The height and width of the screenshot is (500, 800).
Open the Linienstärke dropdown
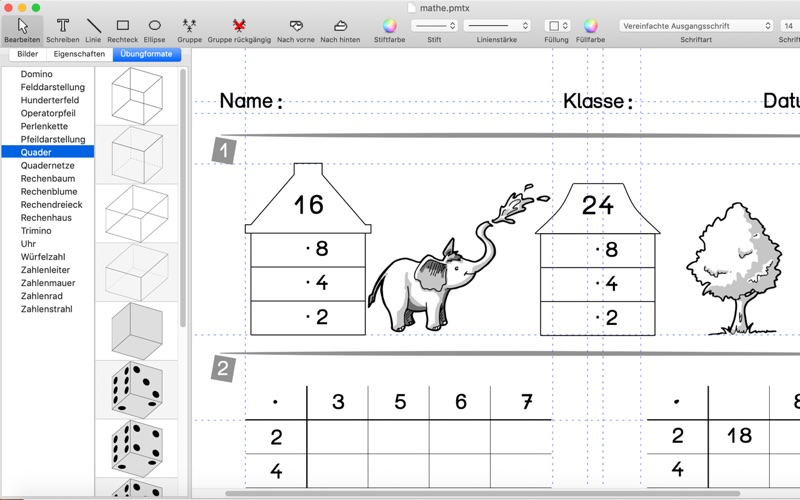[x=497, y=26]
